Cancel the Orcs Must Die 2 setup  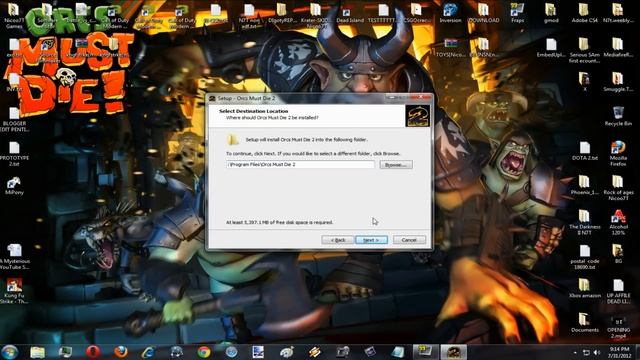409,240
